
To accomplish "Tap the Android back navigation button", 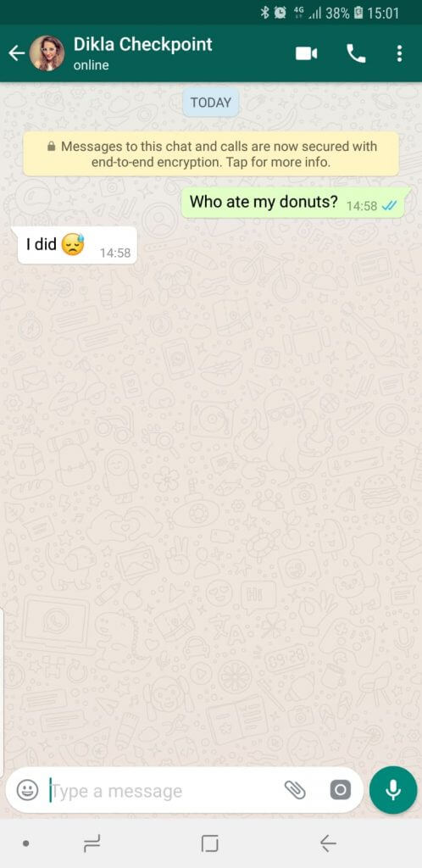I will pyautogui.click(x=329, y=843).
